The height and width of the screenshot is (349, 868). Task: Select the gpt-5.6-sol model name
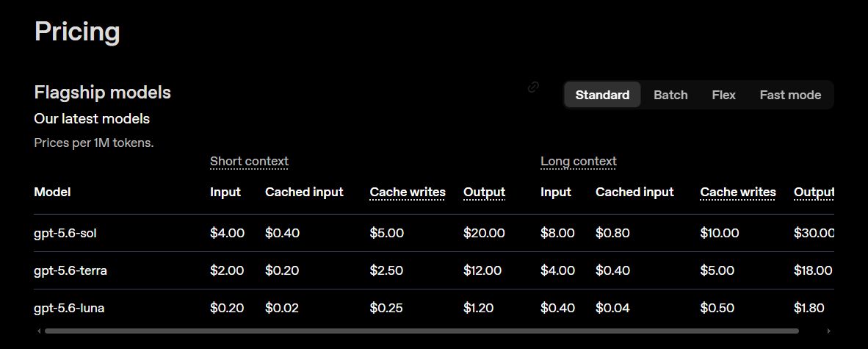(65, 233)
